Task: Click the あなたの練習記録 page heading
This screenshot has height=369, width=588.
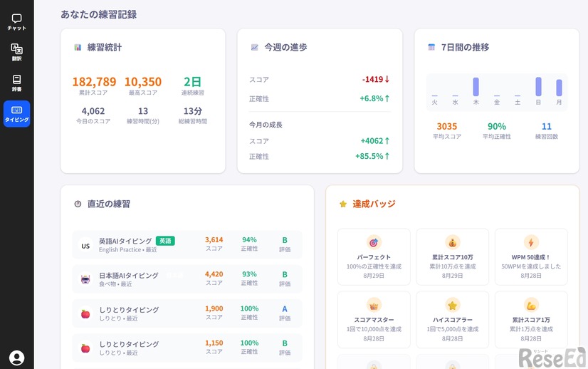Action: 99,15
